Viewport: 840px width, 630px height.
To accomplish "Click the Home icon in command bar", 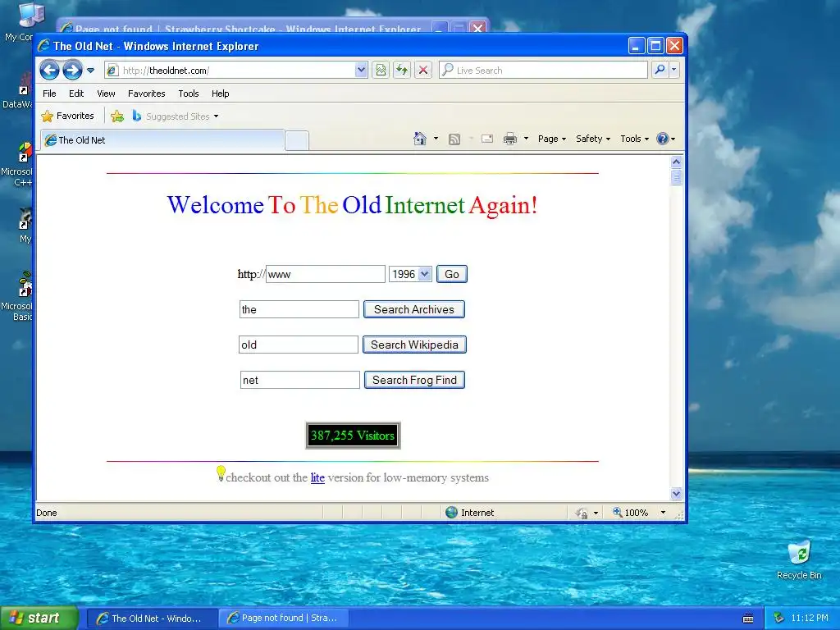I will pyautogui.click(x=420, y=139).
